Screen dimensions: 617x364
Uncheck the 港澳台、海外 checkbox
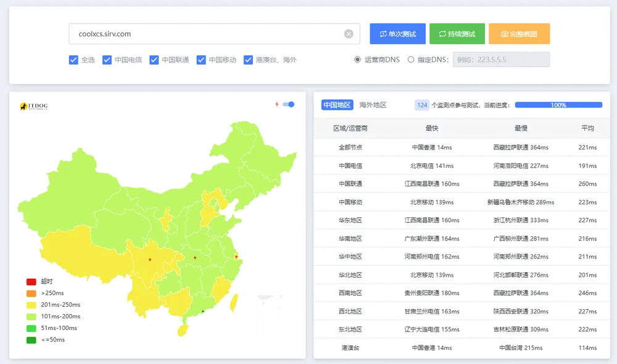pos(248,60)
